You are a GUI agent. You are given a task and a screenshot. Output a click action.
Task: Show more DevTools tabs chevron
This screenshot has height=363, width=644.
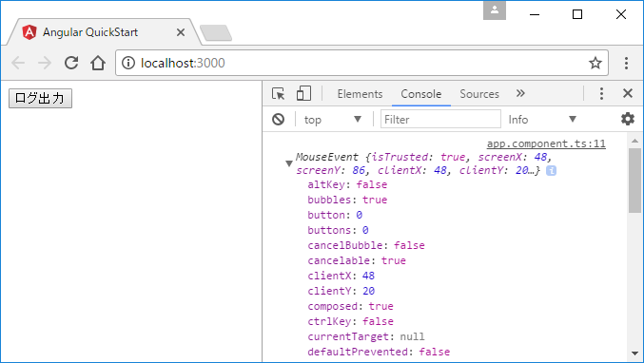(x=520, y=93)
